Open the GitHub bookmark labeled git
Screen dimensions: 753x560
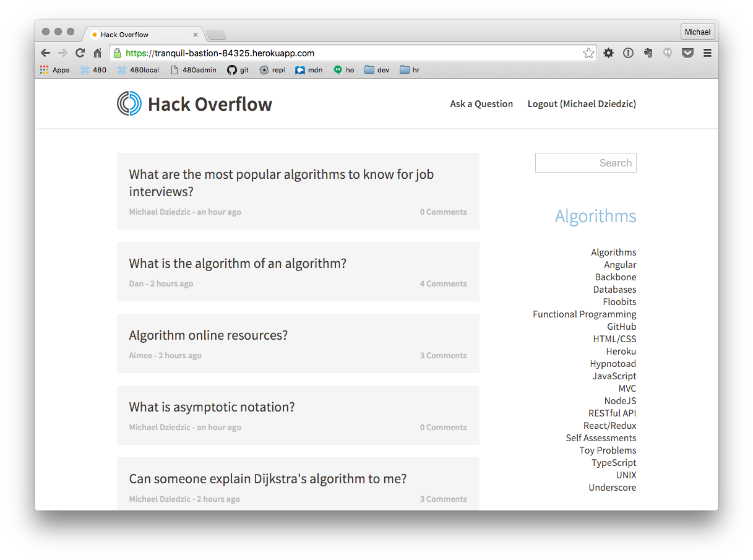[x=238, y=70]
